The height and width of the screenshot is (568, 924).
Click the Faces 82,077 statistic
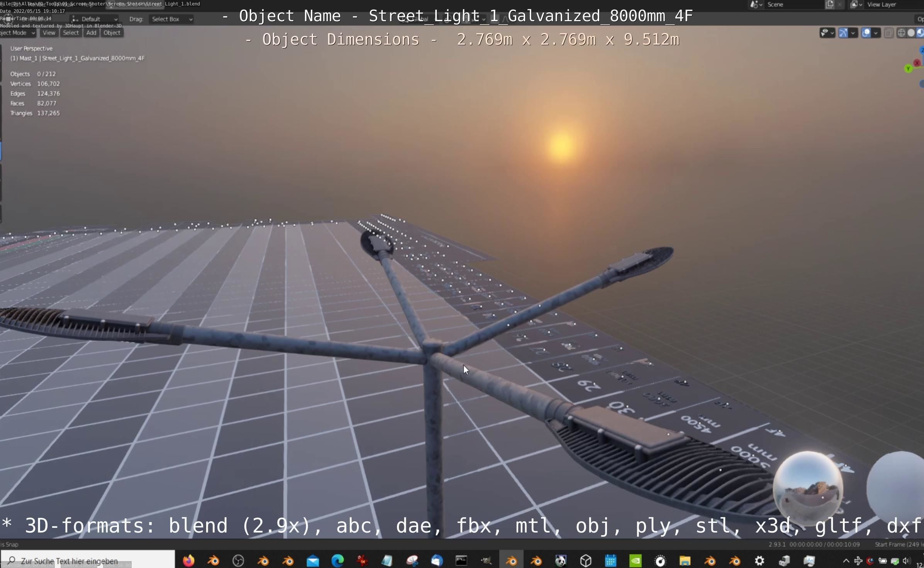(33, 103)
